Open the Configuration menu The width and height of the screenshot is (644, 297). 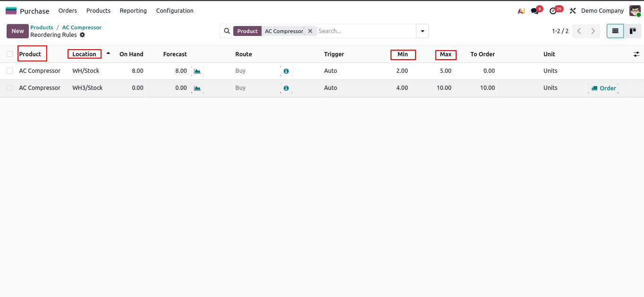[x=175, y=11]
